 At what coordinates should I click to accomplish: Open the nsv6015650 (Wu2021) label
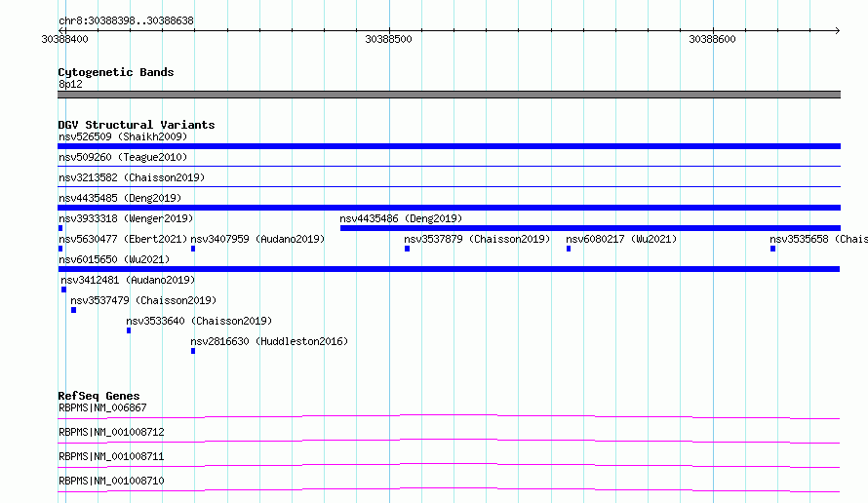pyautogui.click(x=114, y=259)
